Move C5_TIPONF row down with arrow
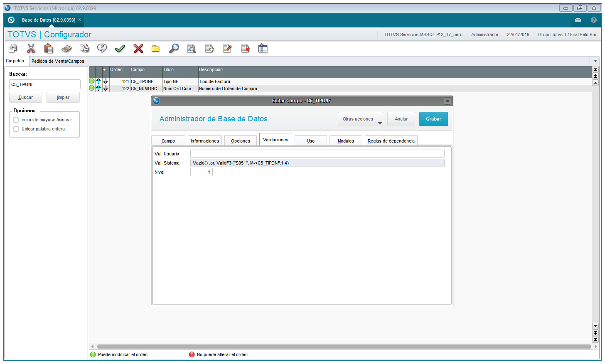 point(106,81)
